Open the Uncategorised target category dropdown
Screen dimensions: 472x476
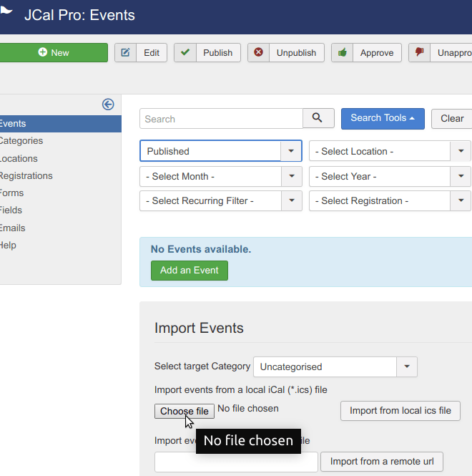point(335,366)
